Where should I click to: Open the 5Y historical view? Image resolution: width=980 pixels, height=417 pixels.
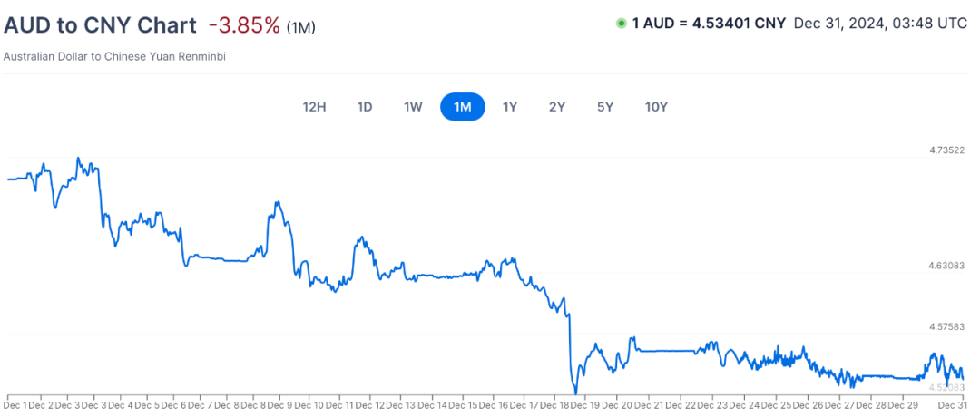point(605,107)
